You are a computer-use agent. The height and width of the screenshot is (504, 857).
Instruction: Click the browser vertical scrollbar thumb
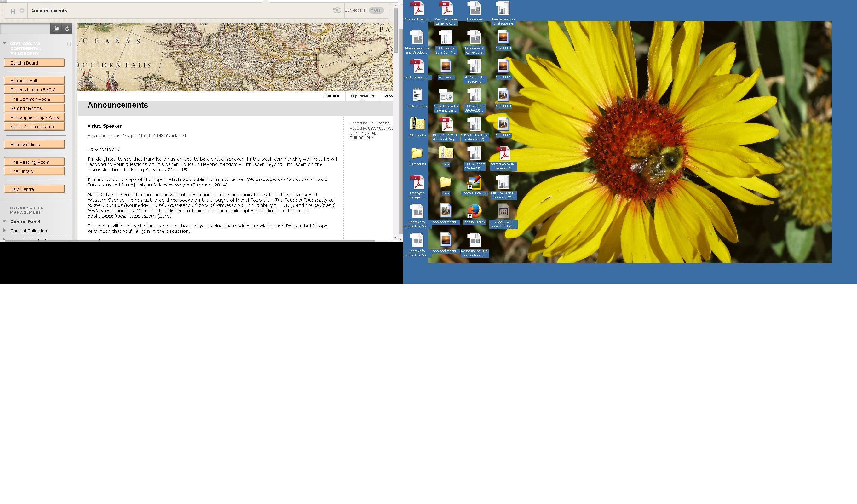click(400, 133)
